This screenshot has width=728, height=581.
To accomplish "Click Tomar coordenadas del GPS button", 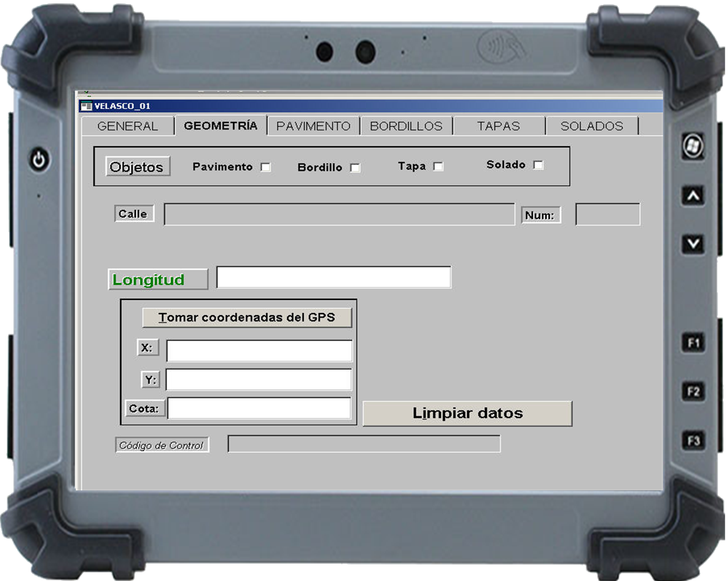I will pos(247,318).
